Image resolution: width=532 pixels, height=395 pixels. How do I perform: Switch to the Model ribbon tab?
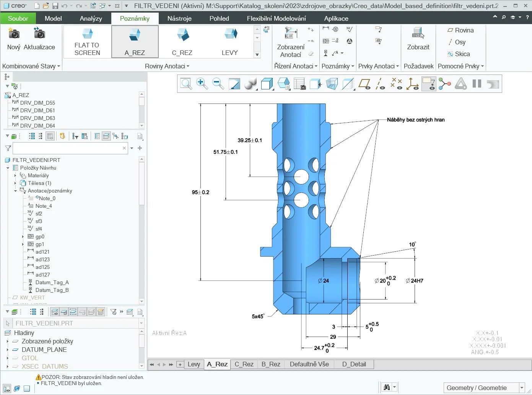coord(53,18)
